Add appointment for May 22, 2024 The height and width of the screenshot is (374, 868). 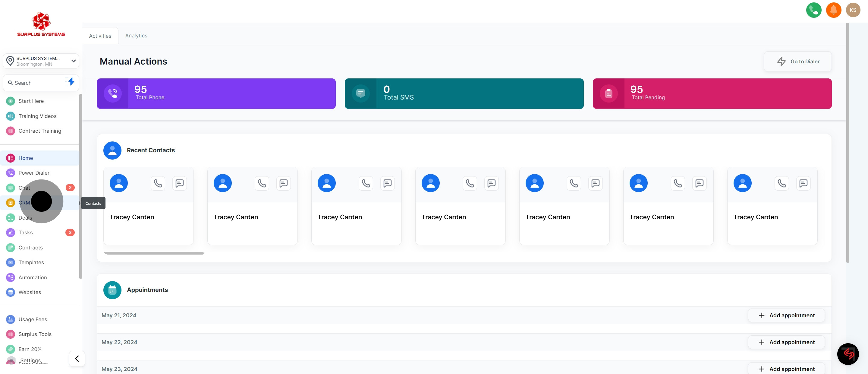(x=786, y=342)
